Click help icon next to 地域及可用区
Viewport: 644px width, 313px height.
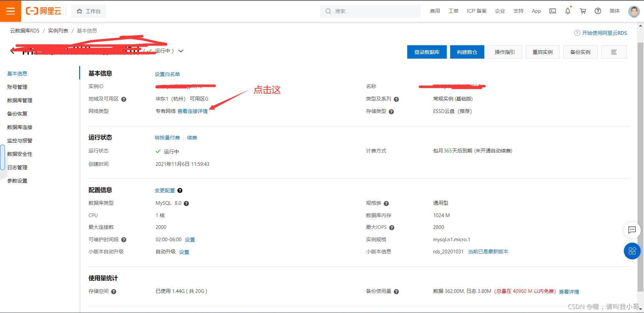click(124, 99)
